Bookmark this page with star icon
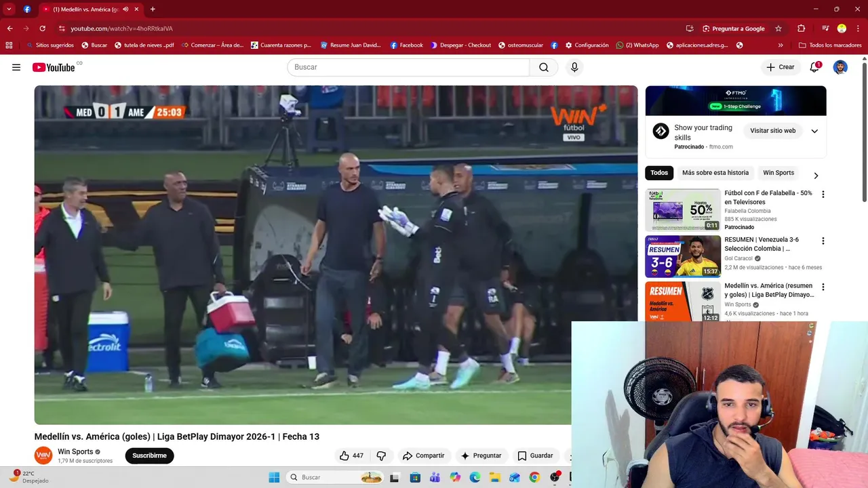868x488 pixels. (x=778, y=28)
